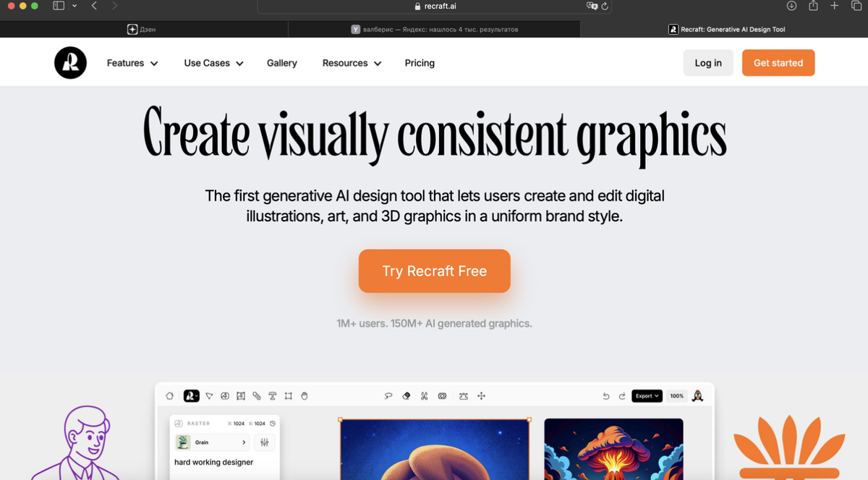Screen dimensions: 868x480
Task: Switch to the валберис Яндекс tab
Action: click(x=434, y=29)
